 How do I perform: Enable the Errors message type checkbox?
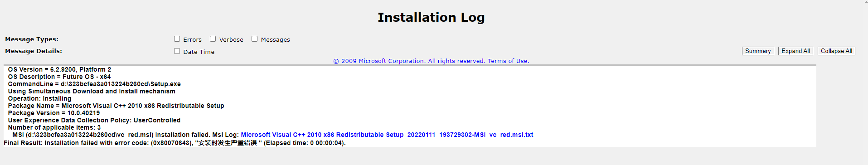[177, 39]
